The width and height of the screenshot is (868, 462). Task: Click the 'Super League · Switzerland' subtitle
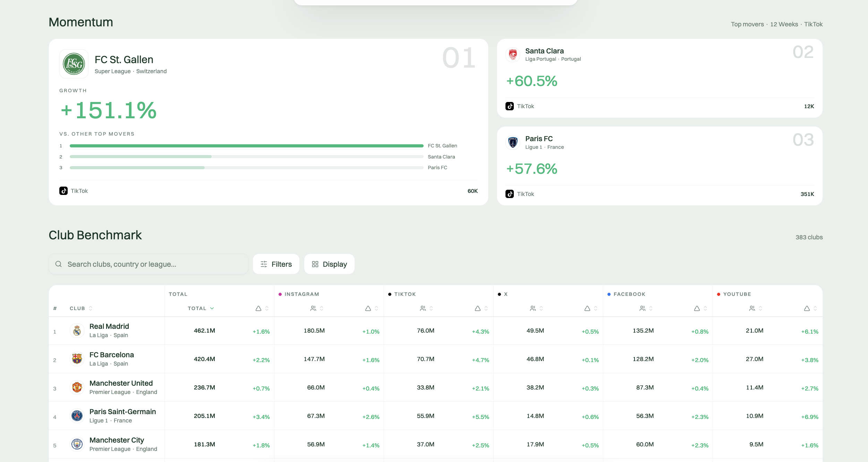(x=130, y=71)
